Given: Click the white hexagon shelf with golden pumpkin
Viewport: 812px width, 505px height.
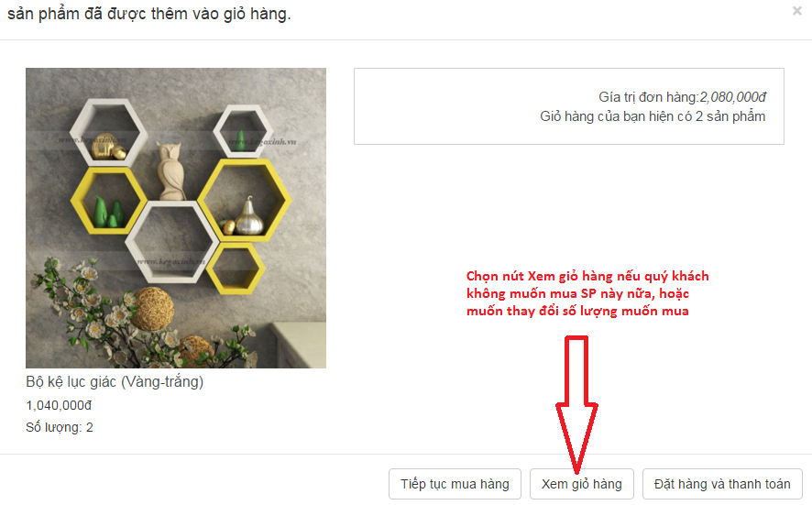Looking at the screenshot, I should (x=108, y=132).
